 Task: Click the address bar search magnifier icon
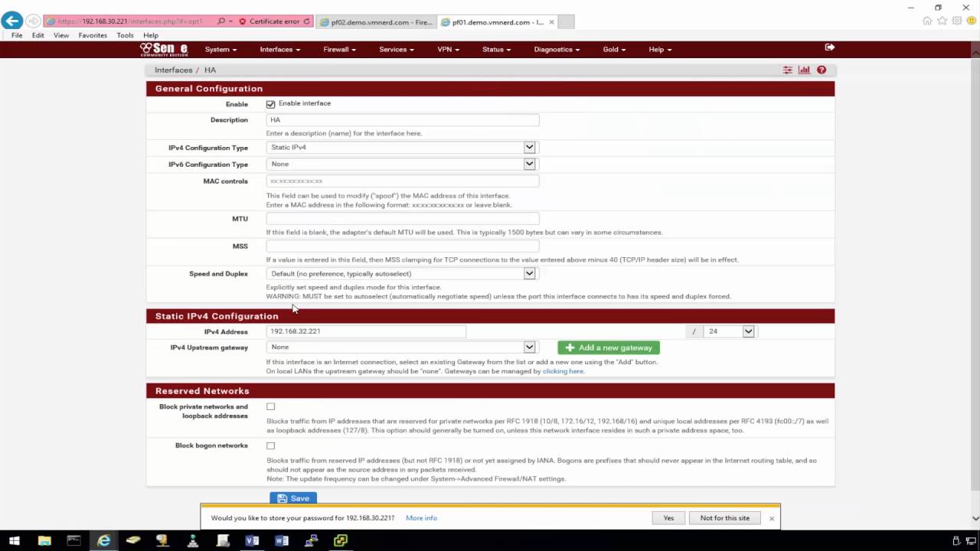[221, 21]
